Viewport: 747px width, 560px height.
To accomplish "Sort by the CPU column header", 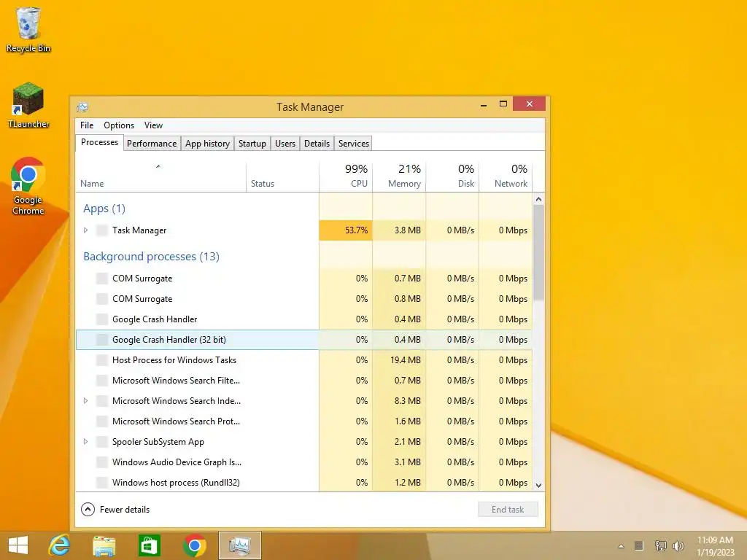I will 346,176.
